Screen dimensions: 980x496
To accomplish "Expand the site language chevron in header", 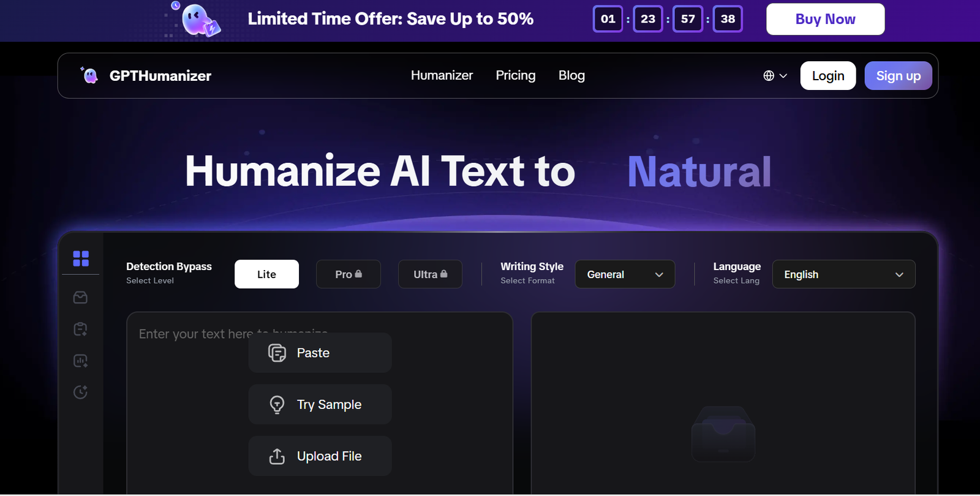I will coord(783,76).
